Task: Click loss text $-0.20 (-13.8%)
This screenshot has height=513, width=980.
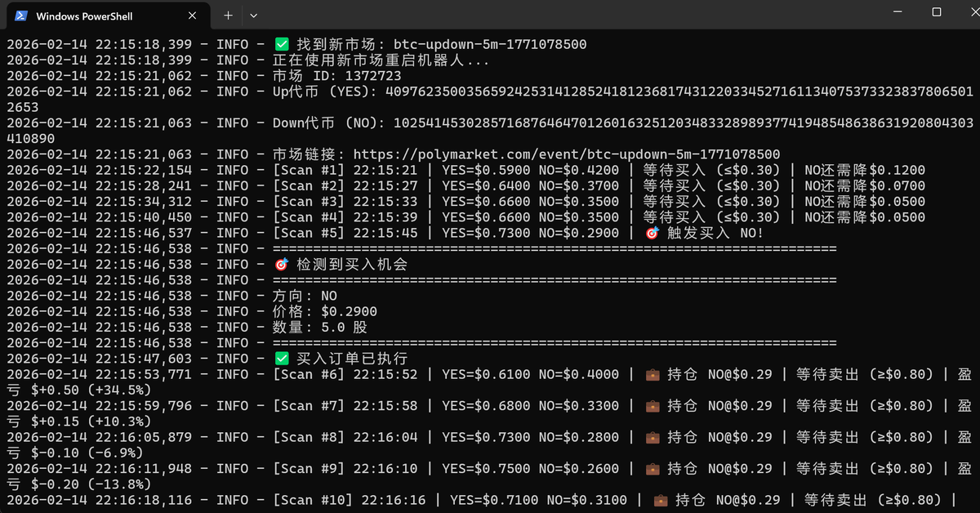Action: click(x=91, y=484)
